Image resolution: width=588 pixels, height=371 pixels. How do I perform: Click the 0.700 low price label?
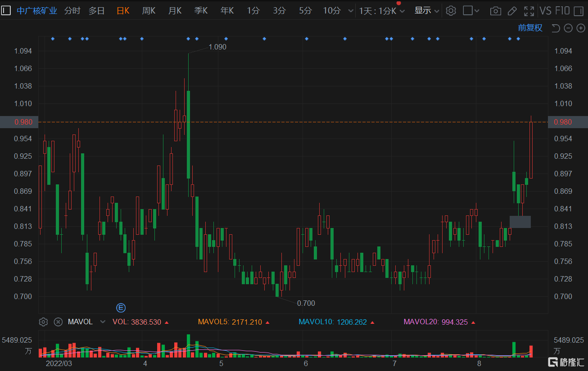point(306,303)
